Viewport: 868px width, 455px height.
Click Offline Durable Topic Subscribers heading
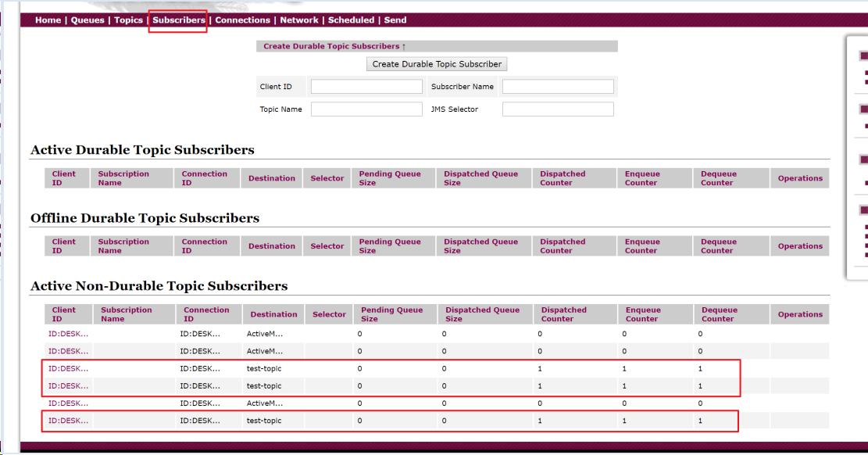[x=145, y=218]
